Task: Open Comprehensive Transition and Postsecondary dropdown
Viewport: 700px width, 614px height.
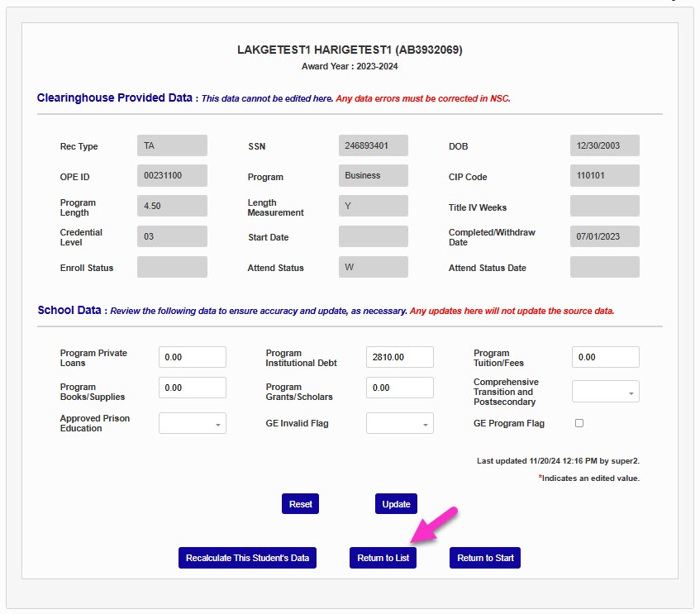Action: (x=605, y=392)
